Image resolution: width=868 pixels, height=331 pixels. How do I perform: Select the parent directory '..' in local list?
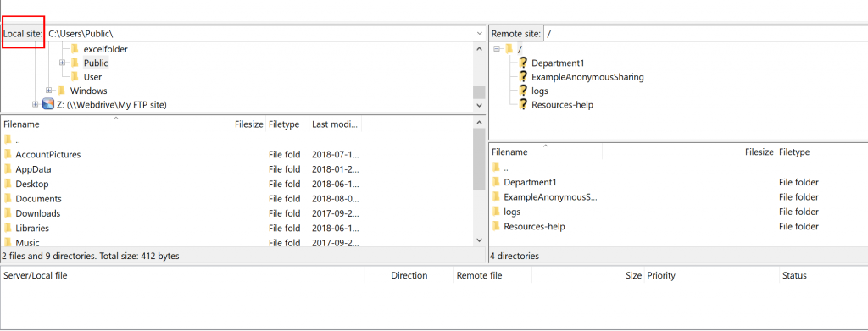point(18,140)
